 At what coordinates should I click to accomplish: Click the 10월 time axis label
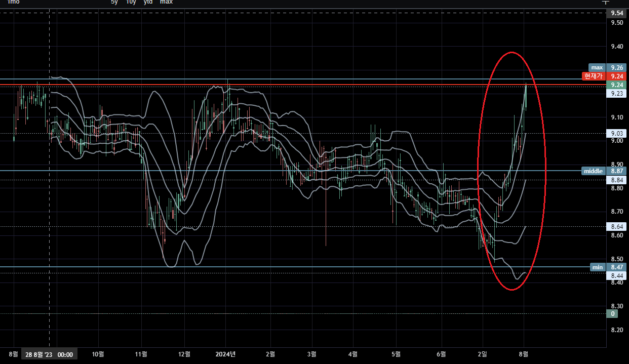98,354
